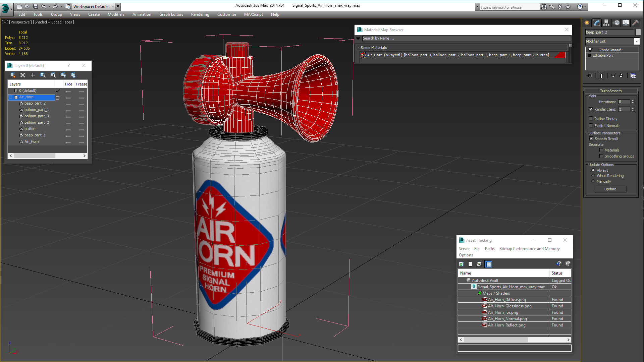Click the TurboSmooth Update button
The width and height of the screenshot is (644, 362).
pyautogui.click(x=610, y=189)
